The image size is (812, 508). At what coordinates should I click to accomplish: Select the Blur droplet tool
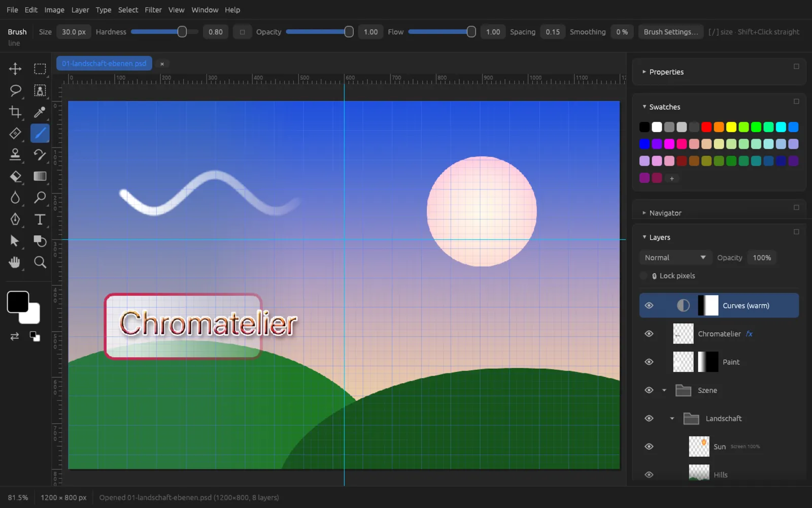[x=15, y=198]
